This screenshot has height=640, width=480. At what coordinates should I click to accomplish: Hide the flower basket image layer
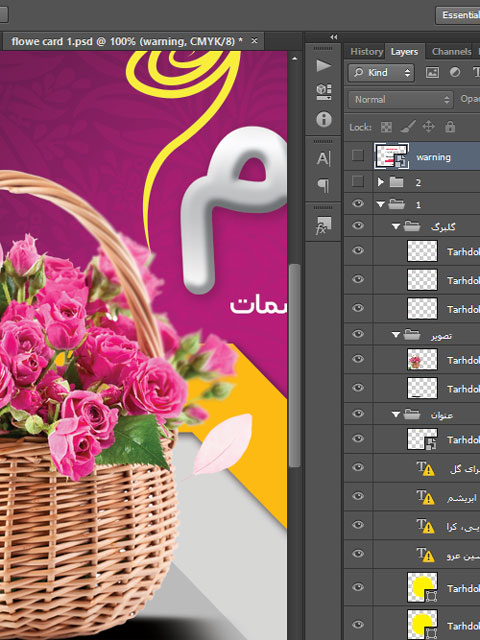point(358,359)
